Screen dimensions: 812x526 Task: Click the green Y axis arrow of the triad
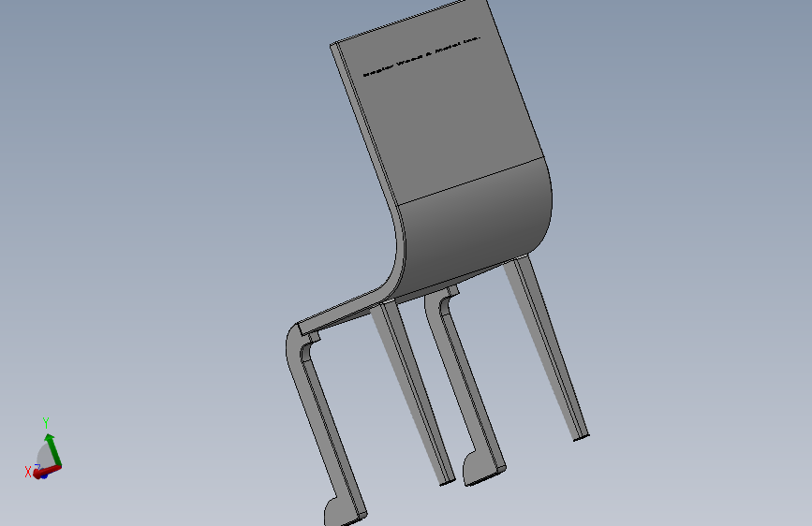53,450
